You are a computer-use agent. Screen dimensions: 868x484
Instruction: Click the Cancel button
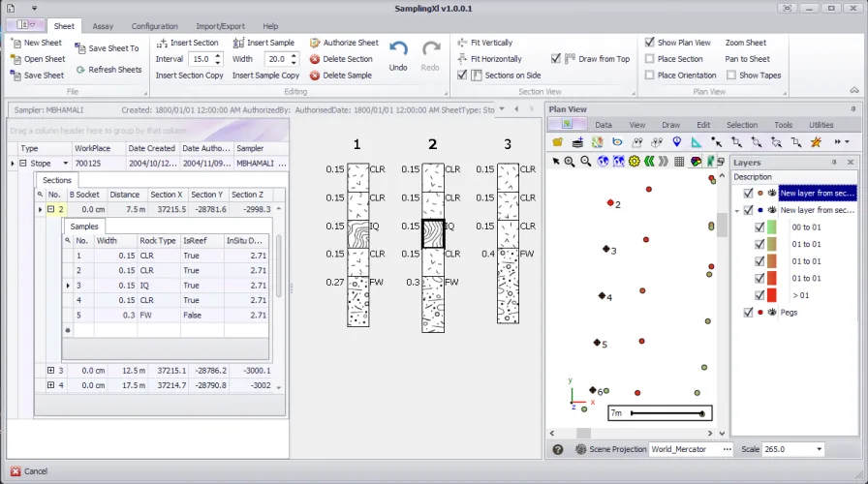click(x=29, y=471)
